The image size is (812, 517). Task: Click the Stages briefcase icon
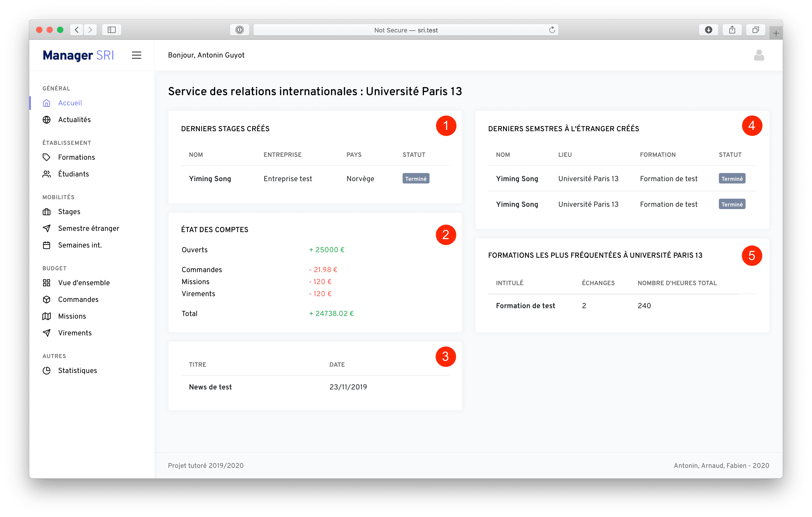47,212
